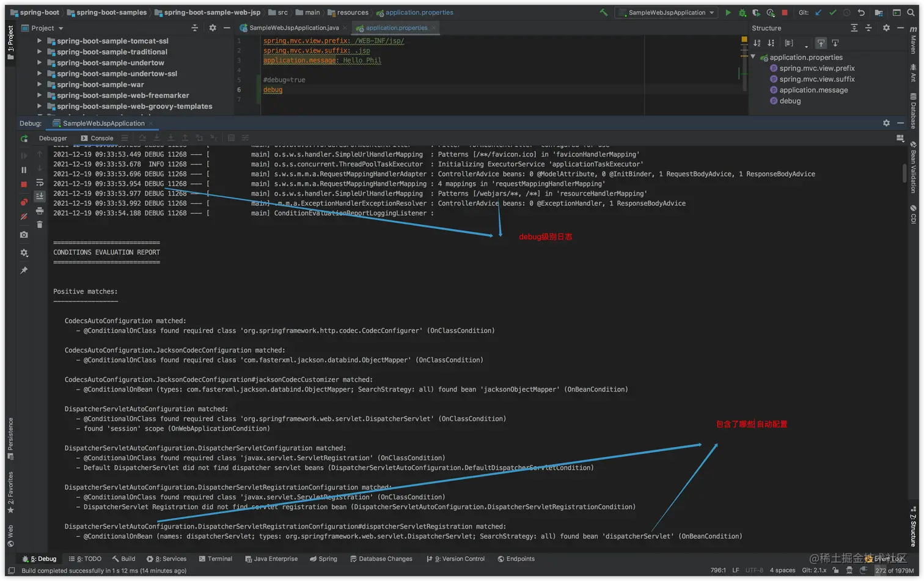
Task: Switch to the SampleWebJspApplication.java editor tab
Action: pyautogui.click(x=292, y=27)
